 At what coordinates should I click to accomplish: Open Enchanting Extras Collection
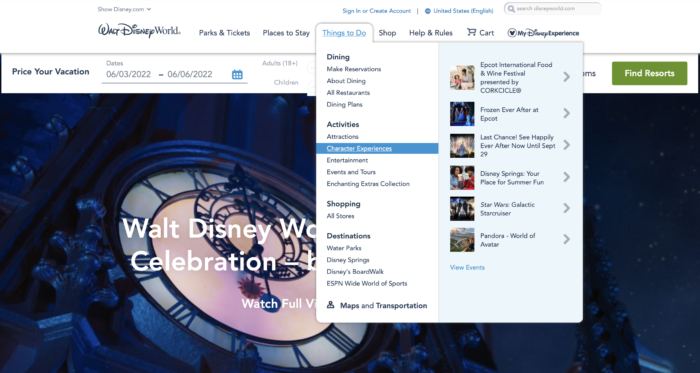[368, 184]
